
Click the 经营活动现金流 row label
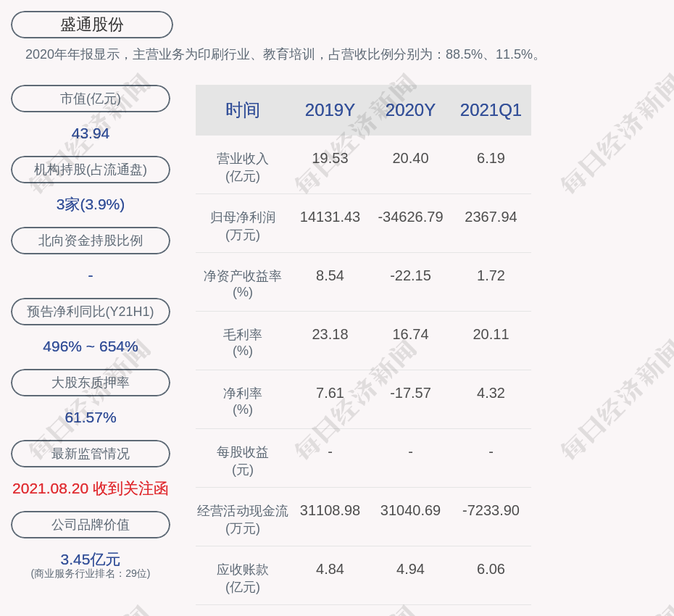[243, 519]
